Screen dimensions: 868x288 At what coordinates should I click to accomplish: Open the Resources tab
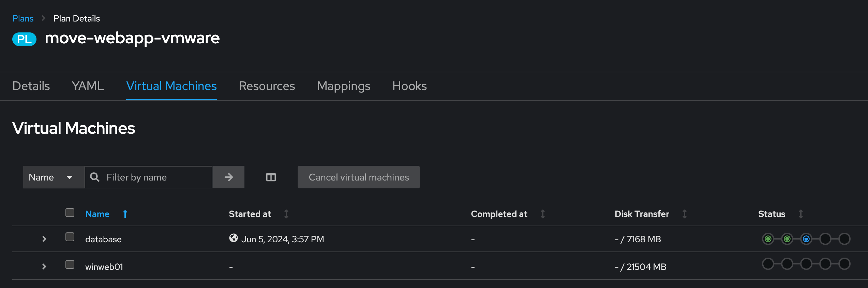pyautogui.click(x=267, y=86)
